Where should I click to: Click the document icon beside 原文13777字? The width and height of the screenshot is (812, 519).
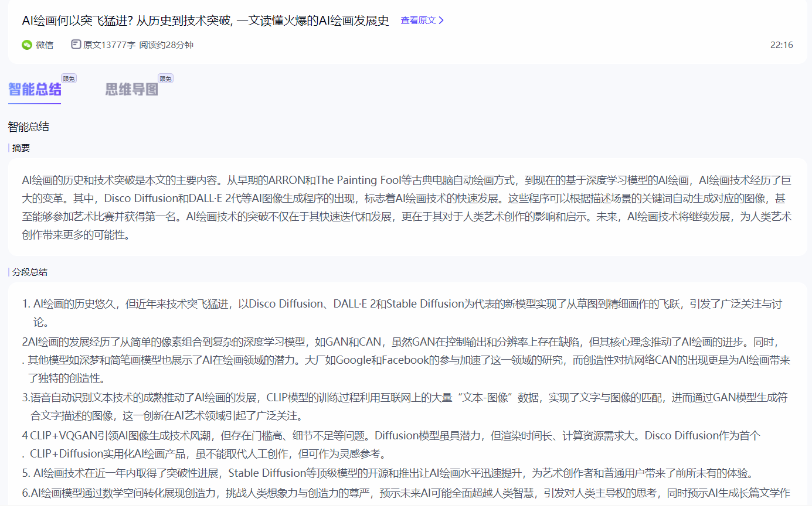76,45
